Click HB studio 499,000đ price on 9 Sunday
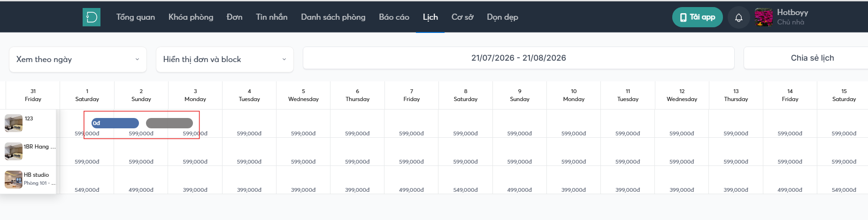Image resolution: width=868 pixels, height=220 pixels. pos(520,190)
